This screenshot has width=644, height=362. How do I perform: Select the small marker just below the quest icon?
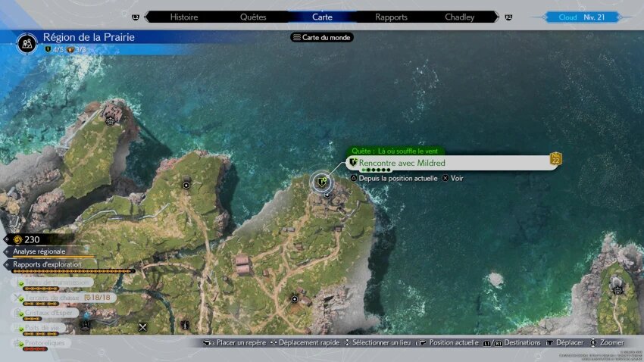(327, 195)
